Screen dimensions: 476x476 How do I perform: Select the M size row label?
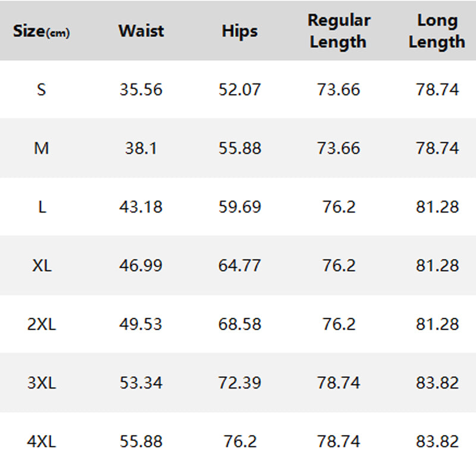[x=41, y=148]
